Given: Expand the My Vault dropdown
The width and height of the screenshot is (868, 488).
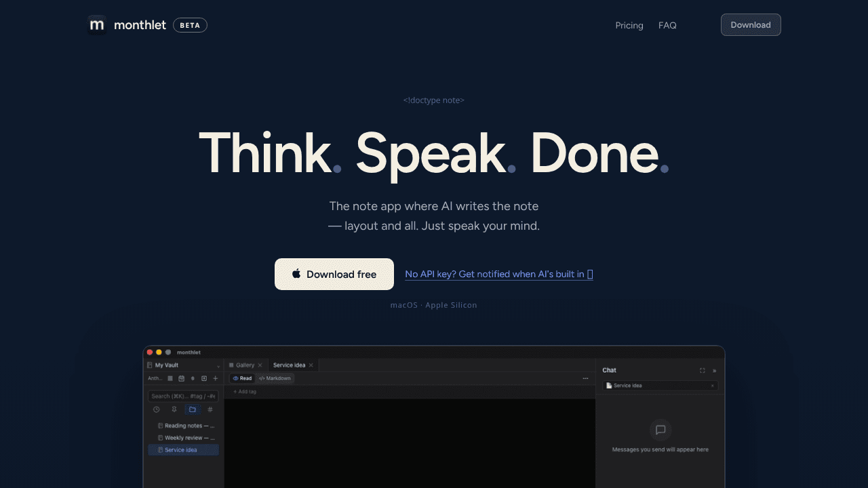Looking at the screenshot, I should [x=218, y=366].
